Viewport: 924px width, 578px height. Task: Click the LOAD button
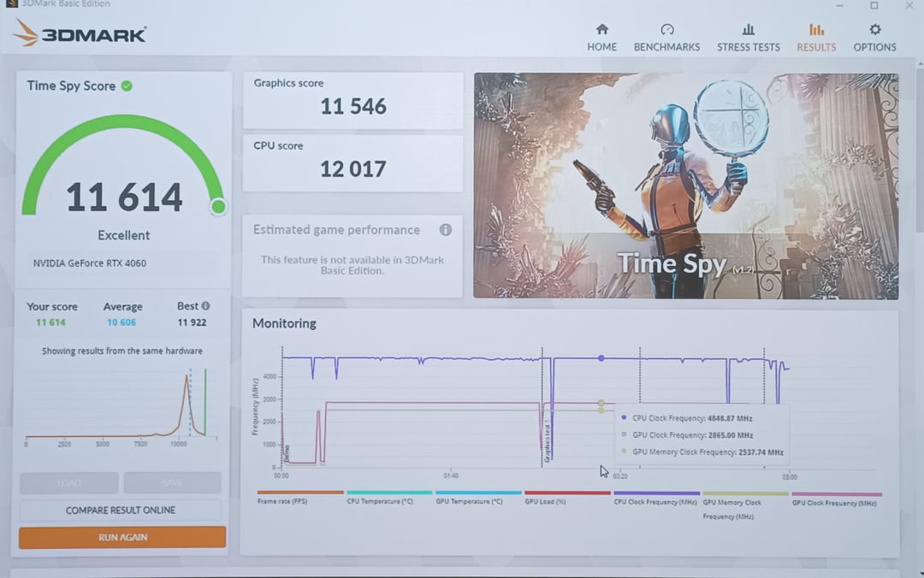click(x=69, y=483)
